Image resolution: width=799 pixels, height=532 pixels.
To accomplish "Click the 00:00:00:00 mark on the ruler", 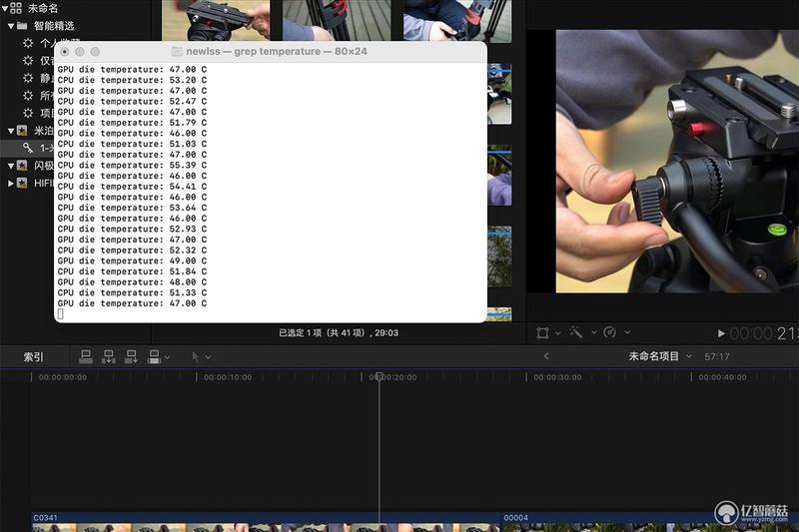I will (62, 377).
